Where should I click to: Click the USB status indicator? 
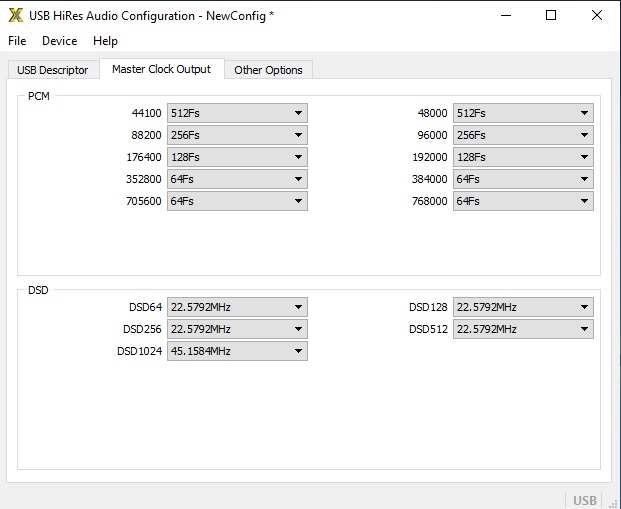(x=585, y=501)
